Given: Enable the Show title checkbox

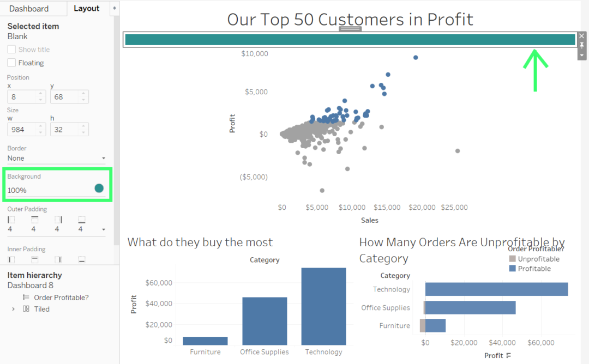Looking at the screenshot, I should [11, 49].
